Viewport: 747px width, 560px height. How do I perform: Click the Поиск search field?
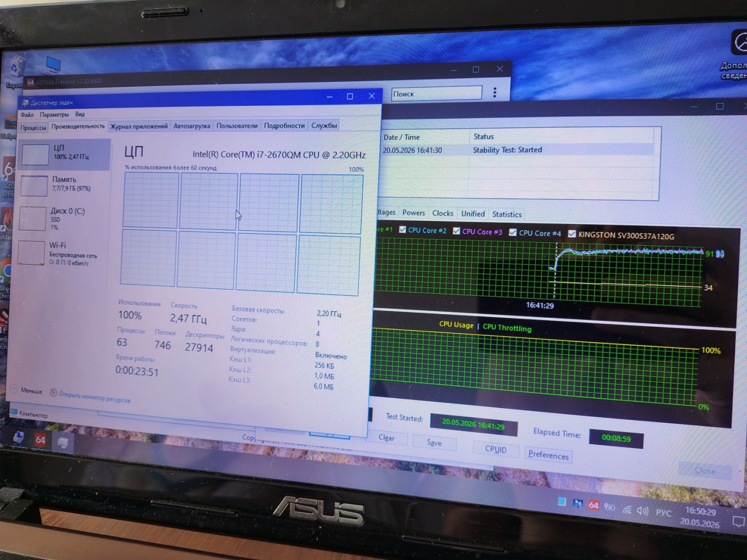[x=436, y=93]
